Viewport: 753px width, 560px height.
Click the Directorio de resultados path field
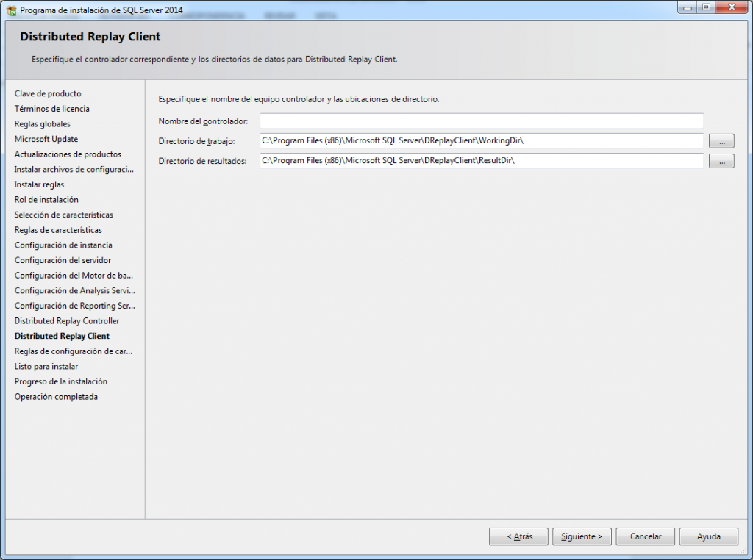pos(482,161)
